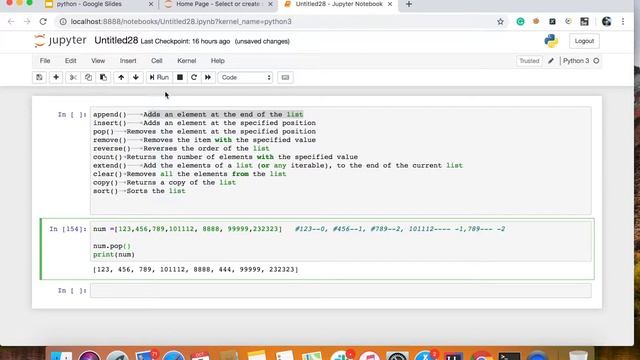Click the num.pop() line in cell 154
The height and width of the screenshot is (360, 640).
112,246
